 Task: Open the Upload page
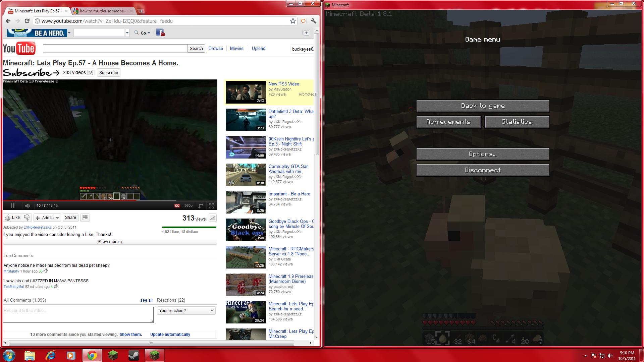[x=258, y=48]
